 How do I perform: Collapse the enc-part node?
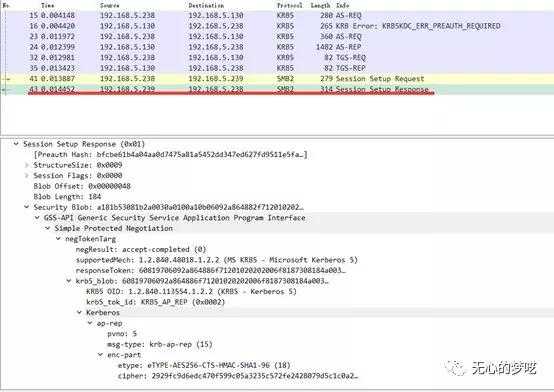click(101, 355)
